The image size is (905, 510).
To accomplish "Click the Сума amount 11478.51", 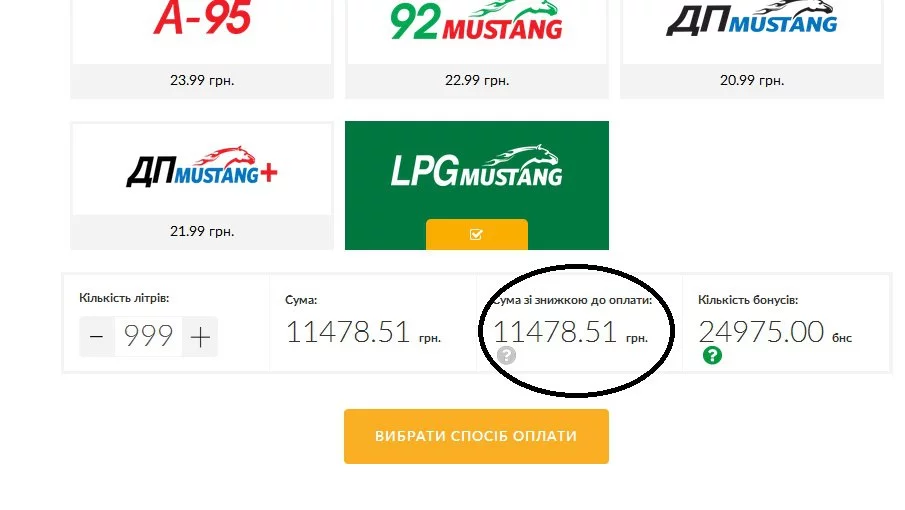I will pos(347,332).
